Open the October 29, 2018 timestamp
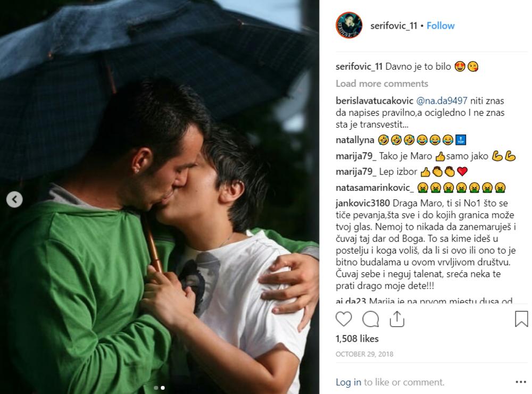 (364, 354)
